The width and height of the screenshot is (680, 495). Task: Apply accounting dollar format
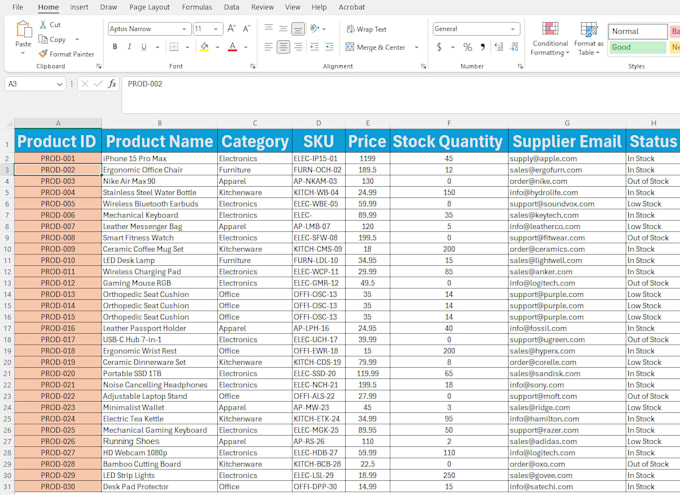(x=439, y=47)
